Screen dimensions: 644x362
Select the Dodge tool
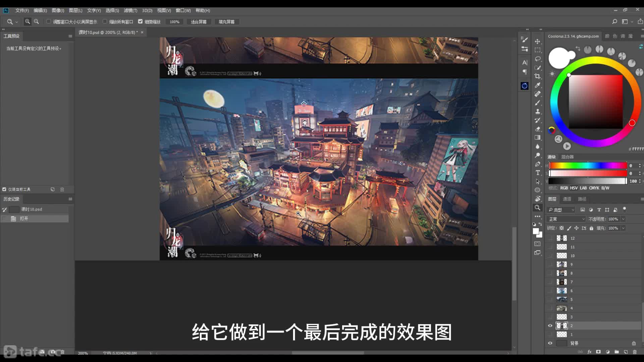537,155
